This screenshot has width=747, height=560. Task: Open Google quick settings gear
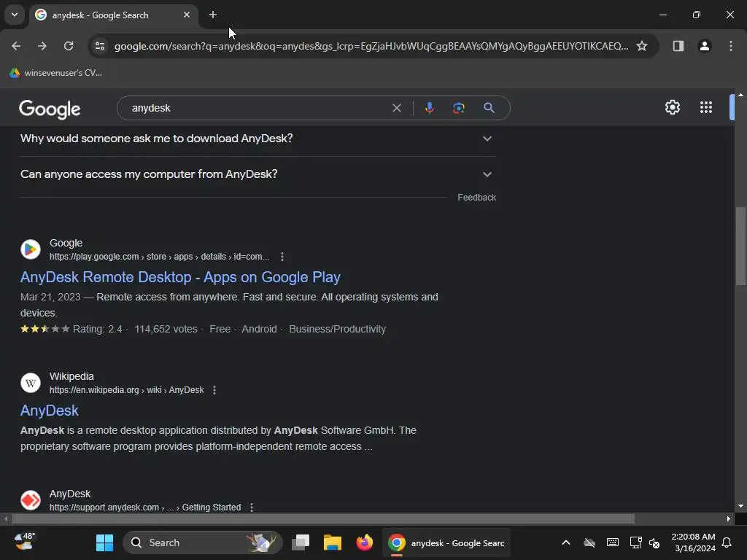click(x=672, y=107)
